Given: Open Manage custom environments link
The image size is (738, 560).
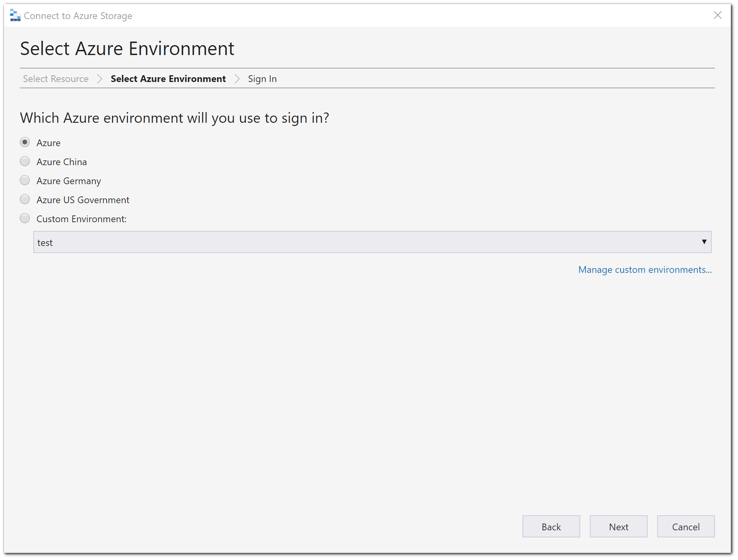Looking at the screenshot, I should 644,270.
